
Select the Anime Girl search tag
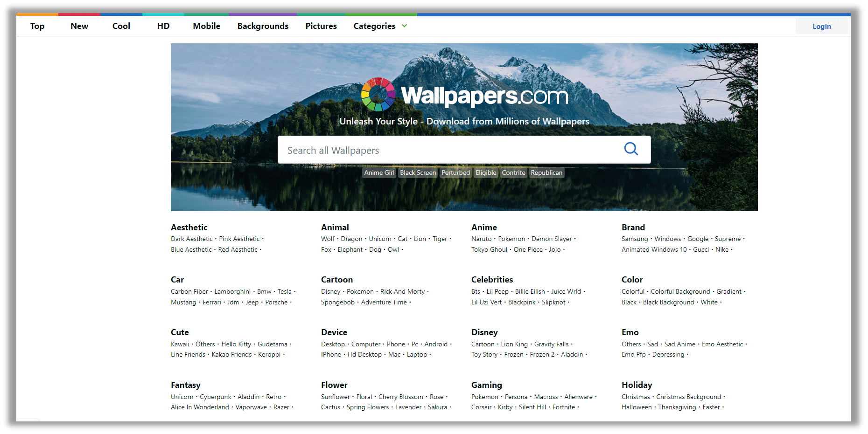[x=379, y=172]
